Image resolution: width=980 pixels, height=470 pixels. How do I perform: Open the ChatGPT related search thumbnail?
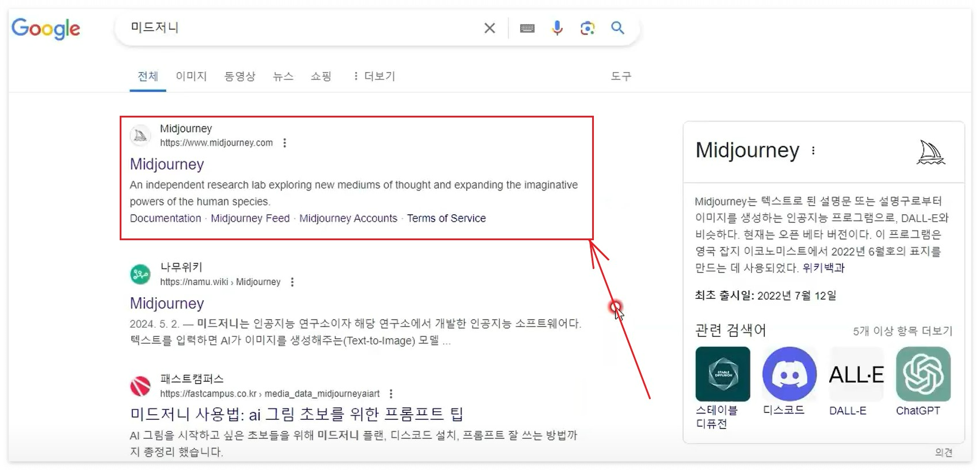pos(923,374)
